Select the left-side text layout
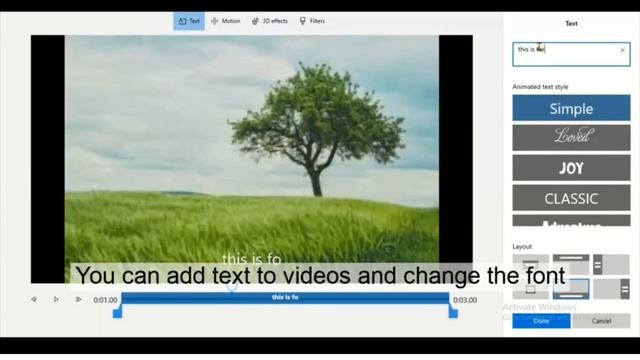This screenshot has height=360, width=640. 611,264
